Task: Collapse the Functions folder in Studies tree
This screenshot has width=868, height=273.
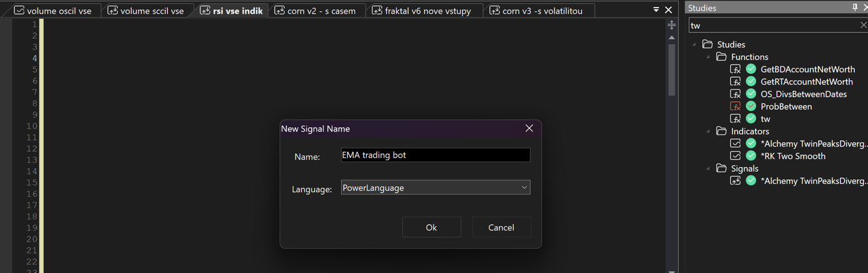Action: pyautogui.click(x=708, y=57)
